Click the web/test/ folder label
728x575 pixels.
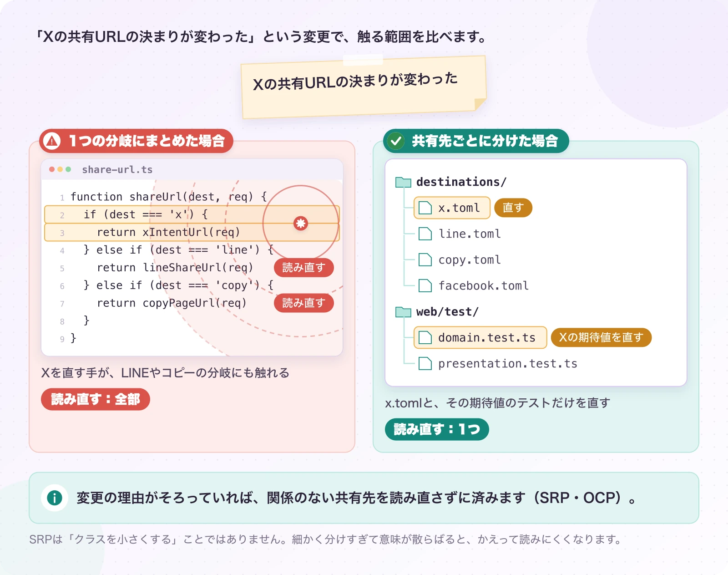point(447,312)
